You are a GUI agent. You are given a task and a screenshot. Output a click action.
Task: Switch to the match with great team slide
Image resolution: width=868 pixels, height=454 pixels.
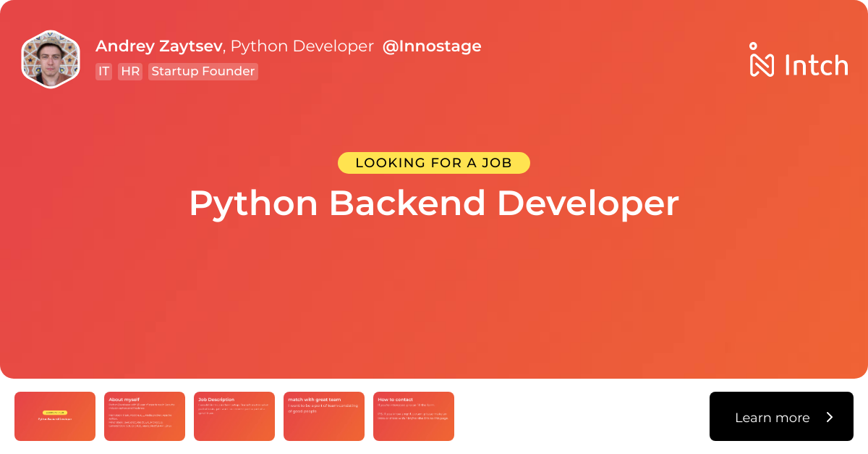324,416
